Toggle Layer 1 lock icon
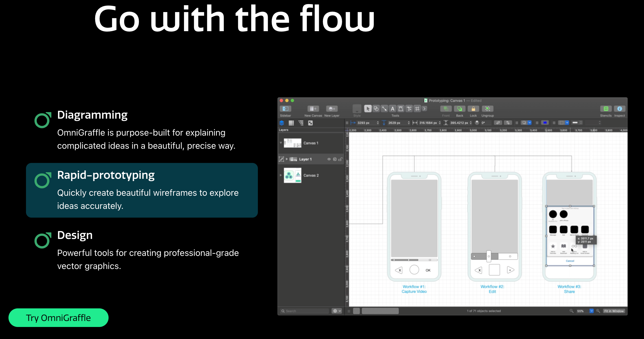 tap(340, 159)
